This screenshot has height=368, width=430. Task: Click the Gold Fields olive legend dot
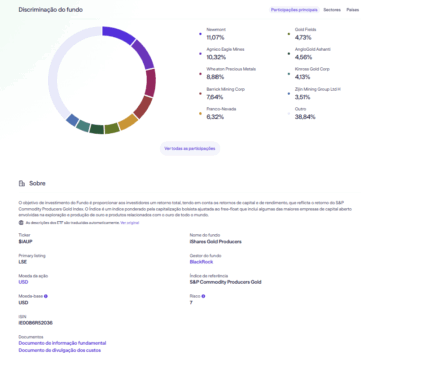click(x=289, y=34)
